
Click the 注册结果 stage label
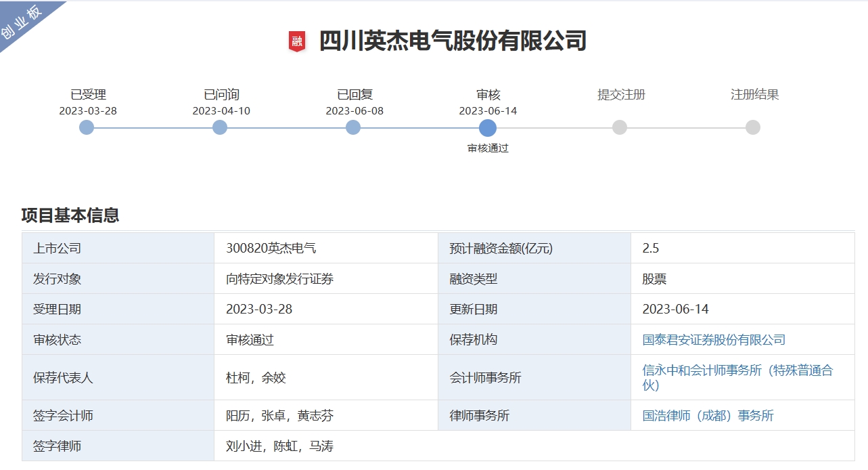[754, 95]
